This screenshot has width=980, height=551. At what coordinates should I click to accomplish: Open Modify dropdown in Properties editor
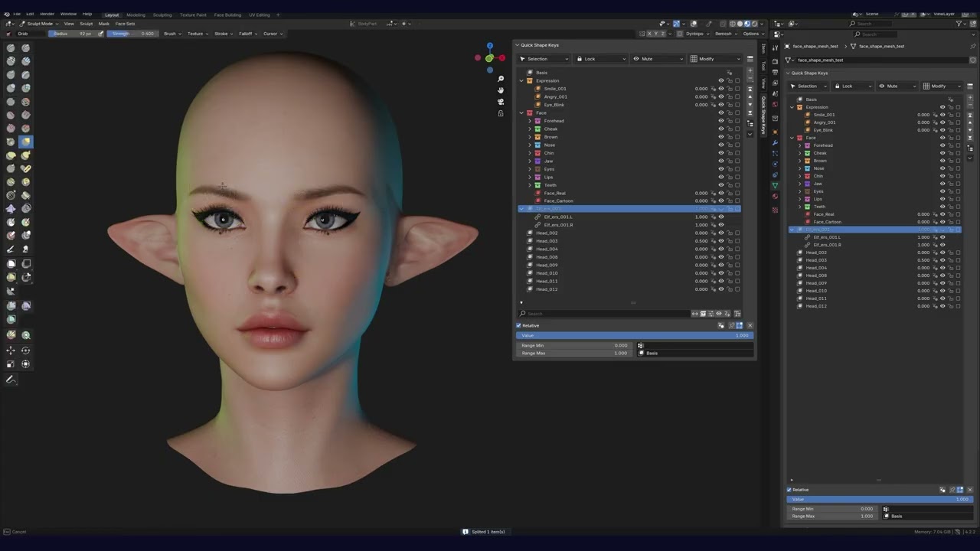tap(942, 86)
